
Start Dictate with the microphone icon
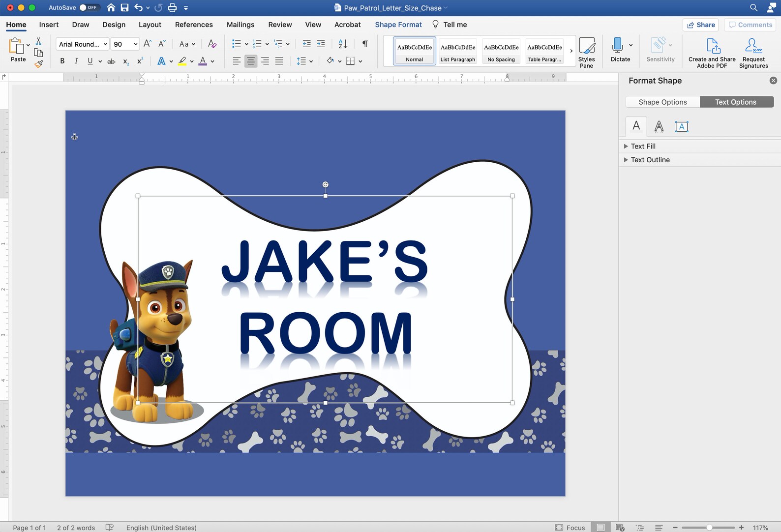tap(617, 45)
